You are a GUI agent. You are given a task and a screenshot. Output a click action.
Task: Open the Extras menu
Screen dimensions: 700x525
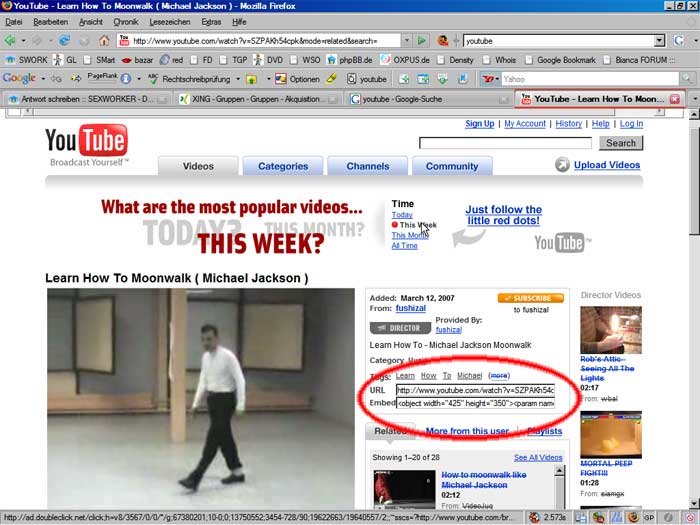point(211,22)
